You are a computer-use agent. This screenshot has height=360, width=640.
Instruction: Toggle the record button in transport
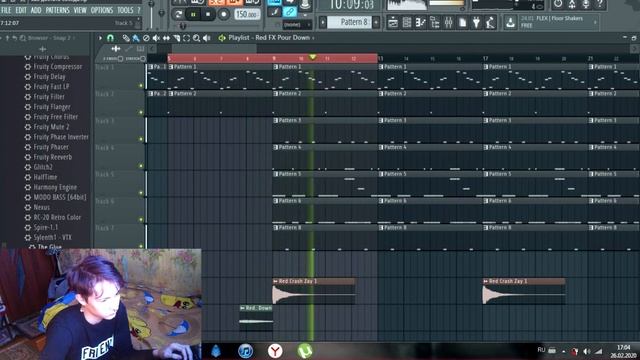pos(223,14)
